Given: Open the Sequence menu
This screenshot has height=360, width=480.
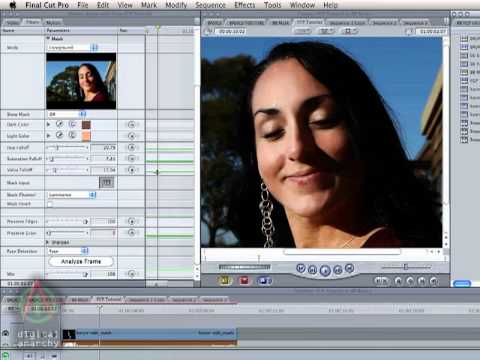Looking at the screenshot, I should (210, 5).
